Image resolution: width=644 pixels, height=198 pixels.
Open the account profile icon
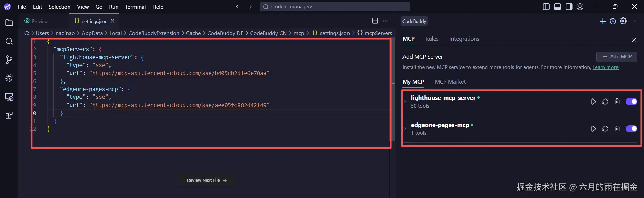coord(580,7)
